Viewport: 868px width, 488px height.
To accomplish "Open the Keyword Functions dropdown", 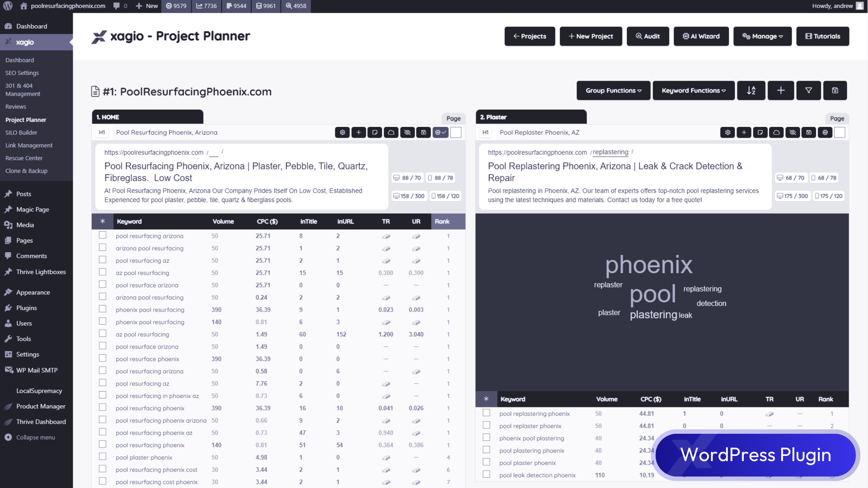I will pyautogui.click(x=694, y=91).
